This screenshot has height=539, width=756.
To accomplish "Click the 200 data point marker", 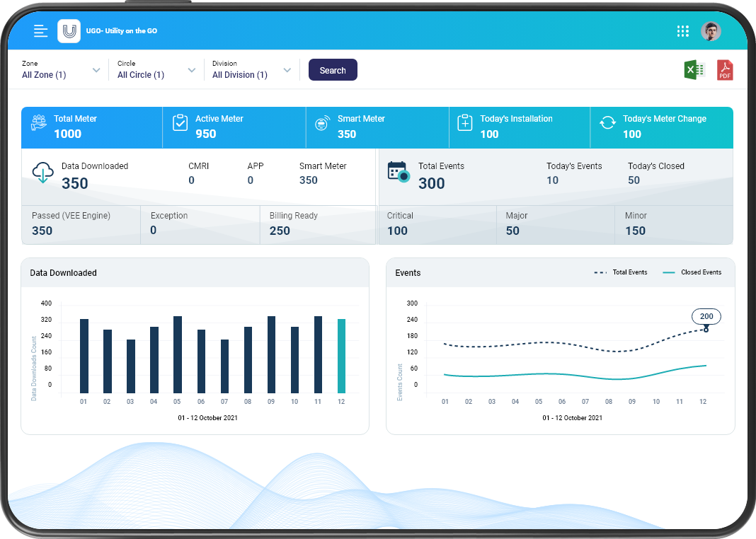I will [x=706, y=330].
